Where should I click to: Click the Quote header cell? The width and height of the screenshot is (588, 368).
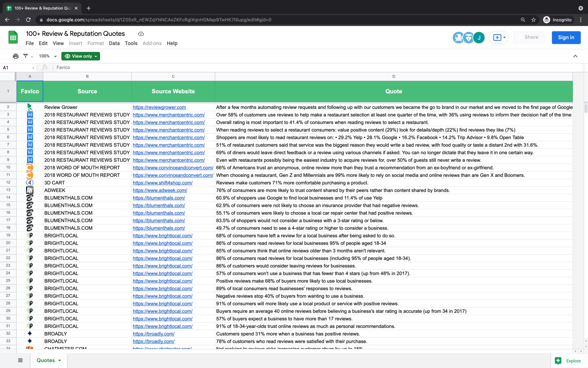(394, 91)
